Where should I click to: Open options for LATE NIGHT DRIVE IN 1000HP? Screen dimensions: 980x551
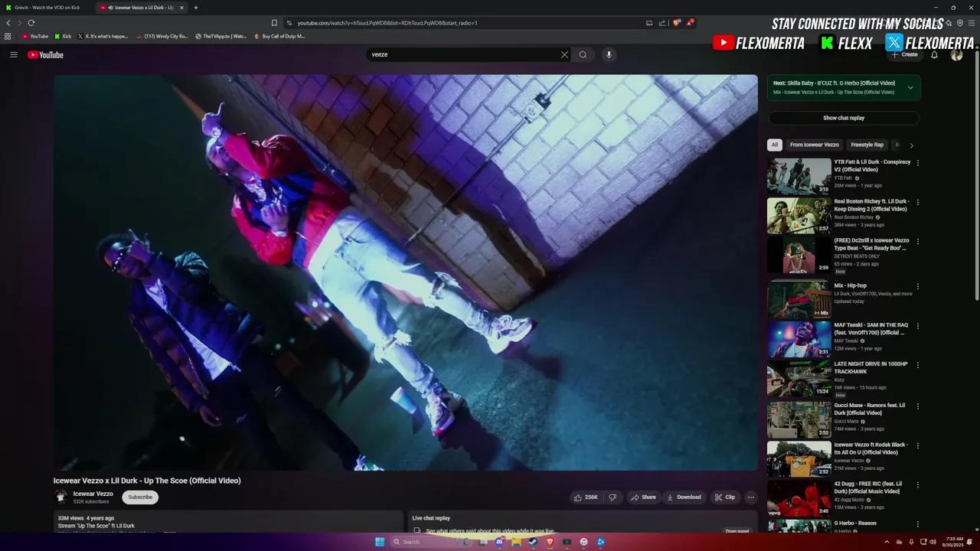click(918, 365)
